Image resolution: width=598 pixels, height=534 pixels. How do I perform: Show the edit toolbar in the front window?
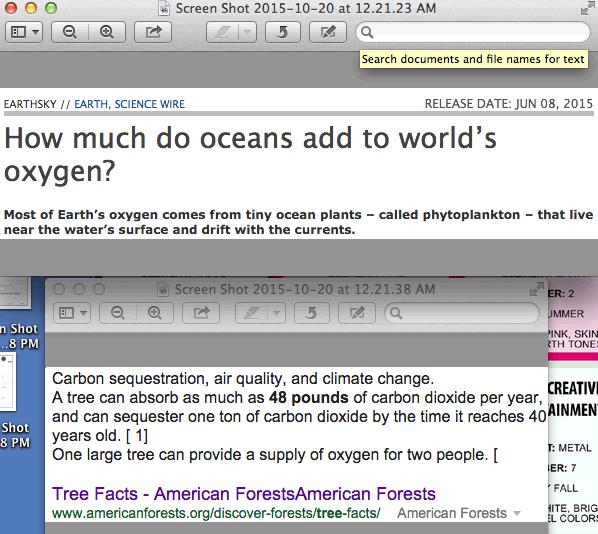tap(328, 32)
